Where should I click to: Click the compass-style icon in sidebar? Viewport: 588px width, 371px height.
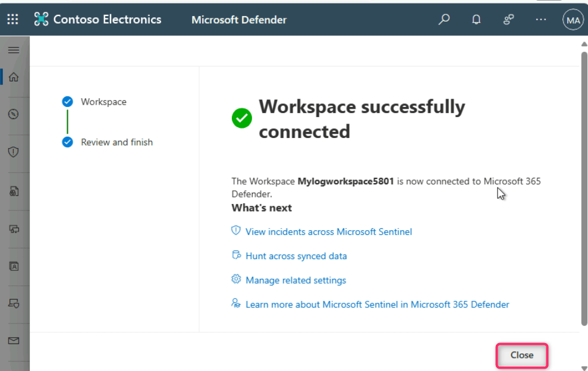(14, 114)
